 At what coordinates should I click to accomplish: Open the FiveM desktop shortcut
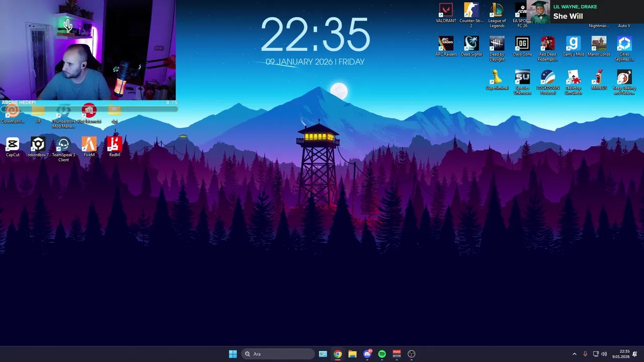click(x=89, y=147)
